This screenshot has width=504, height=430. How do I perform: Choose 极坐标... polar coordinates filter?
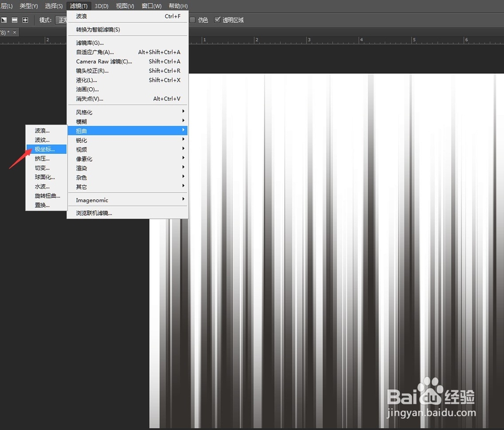(46, 149)
